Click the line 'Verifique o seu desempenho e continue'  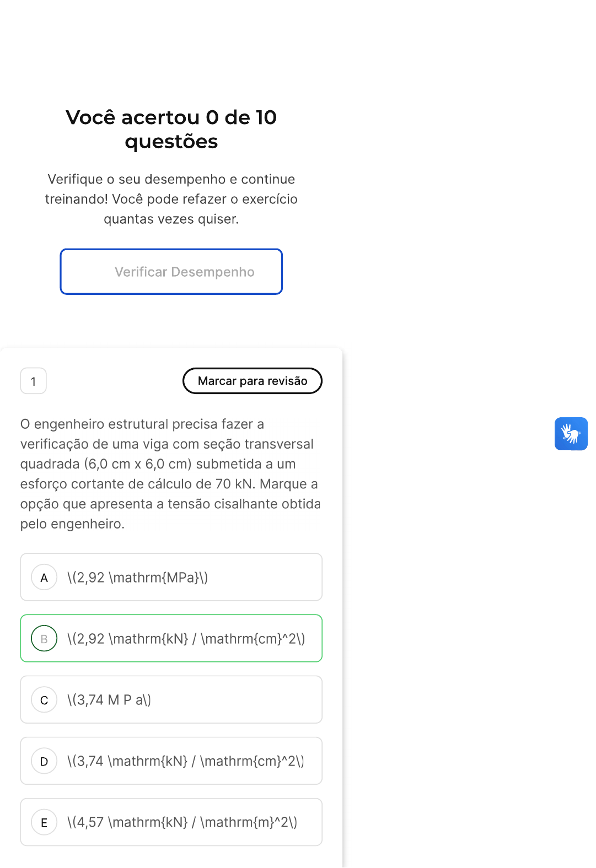point(171,179)
